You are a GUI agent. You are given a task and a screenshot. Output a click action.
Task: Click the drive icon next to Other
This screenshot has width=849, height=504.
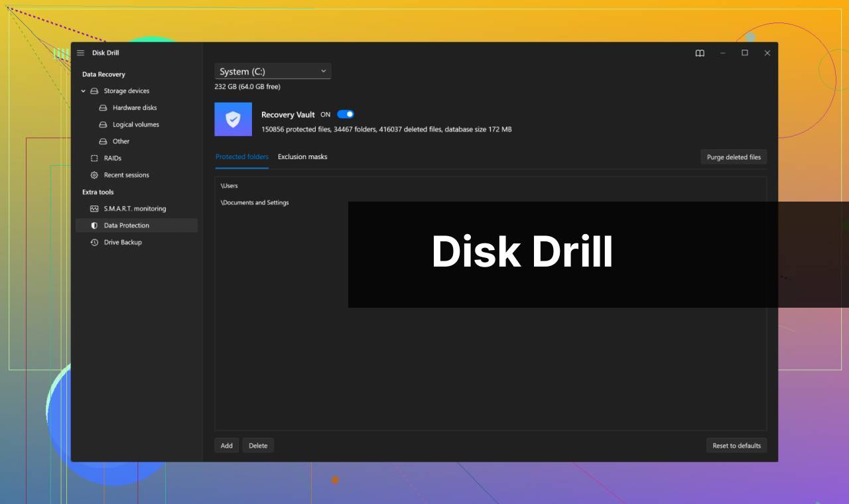click(103, 141)
